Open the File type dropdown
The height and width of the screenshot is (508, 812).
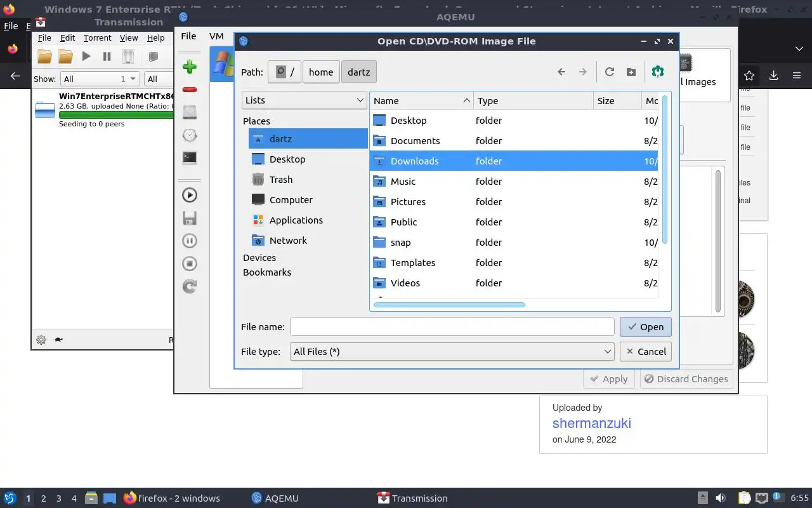(x=452, y=351)
